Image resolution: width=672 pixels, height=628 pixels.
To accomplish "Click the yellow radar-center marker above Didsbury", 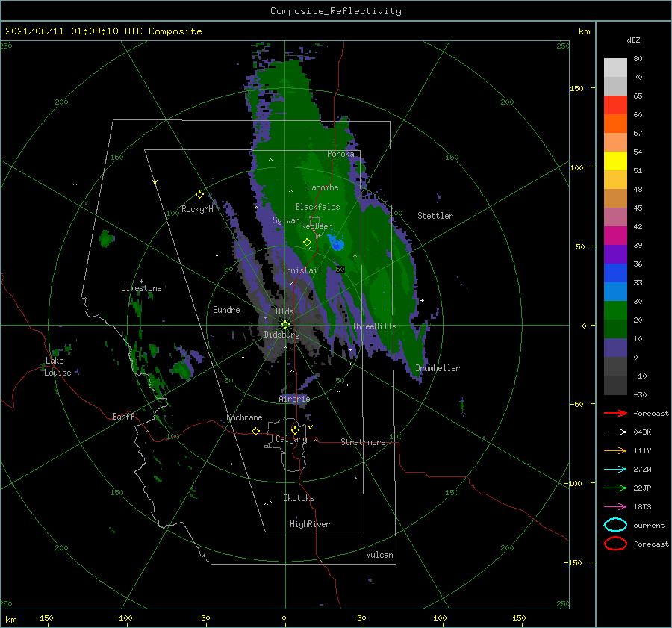I will [x=285, y=325].
